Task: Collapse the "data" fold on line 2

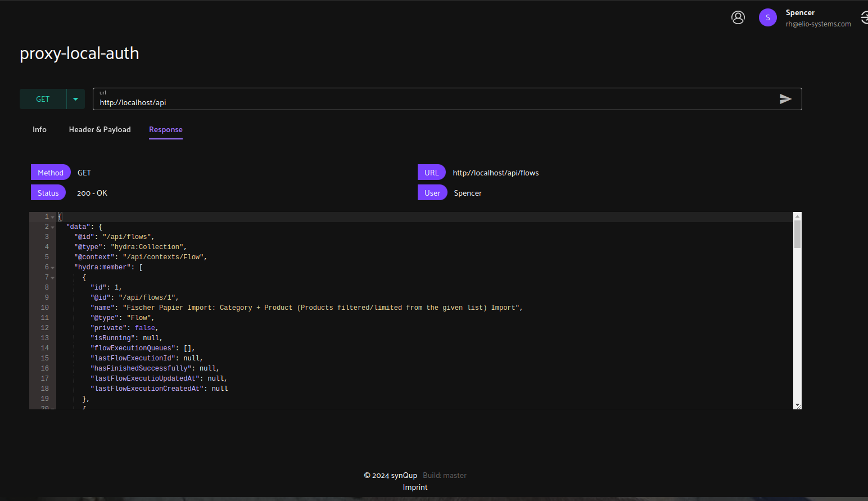Action: pyautogui.click(x=53, y=227)
